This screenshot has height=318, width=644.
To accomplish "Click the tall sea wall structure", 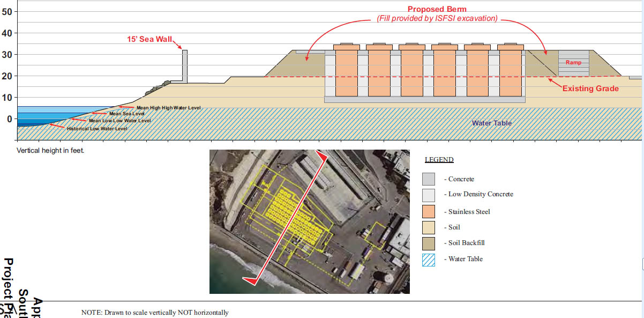I will tap(185, 65).
